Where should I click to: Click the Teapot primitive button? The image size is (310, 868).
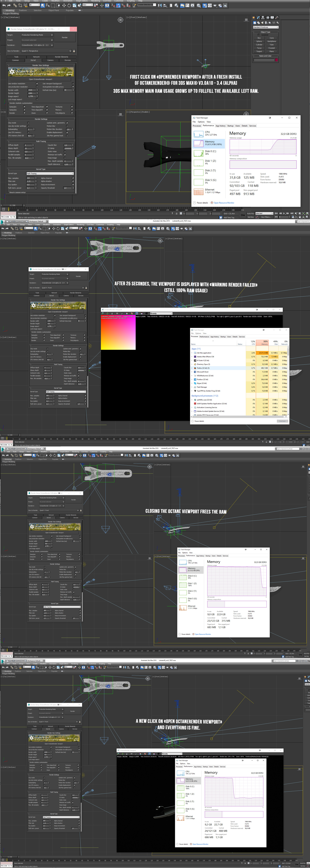259,52
